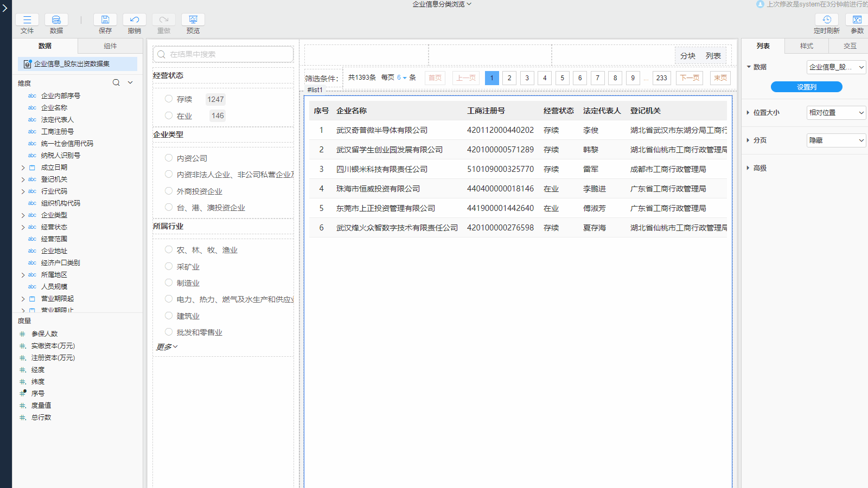Click the 撤销 (Undo) icon
Image resolution: width=868 pixels, height=488 pixels.
click(135, 20)
